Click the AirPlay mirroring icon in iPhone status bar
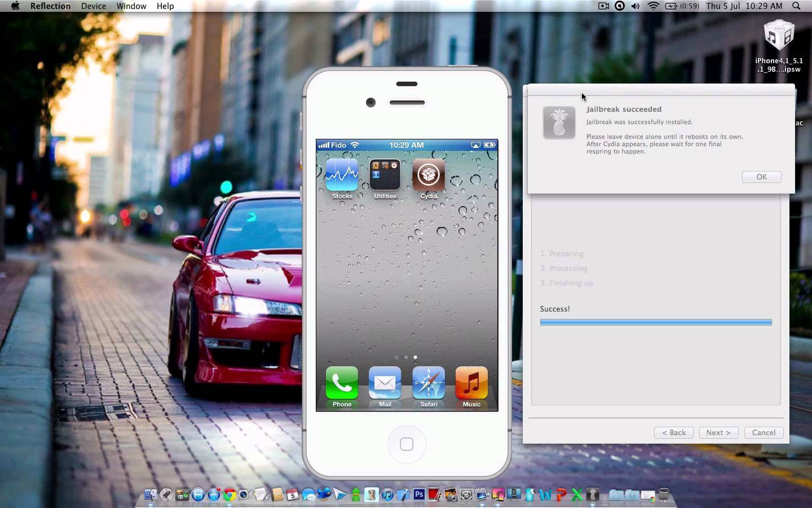This screenshot has height=508, width=812. coord(476,145)
